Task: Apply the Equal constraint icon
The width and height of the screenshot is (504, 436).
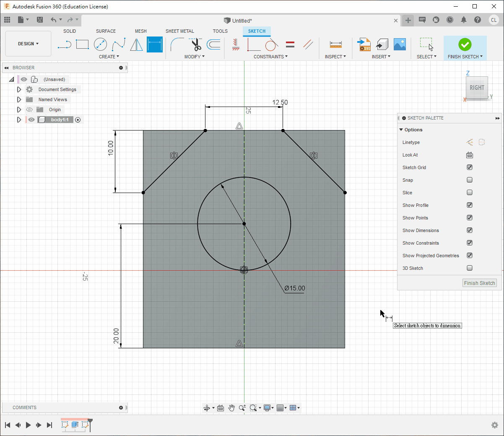Action: pos(290,44)
